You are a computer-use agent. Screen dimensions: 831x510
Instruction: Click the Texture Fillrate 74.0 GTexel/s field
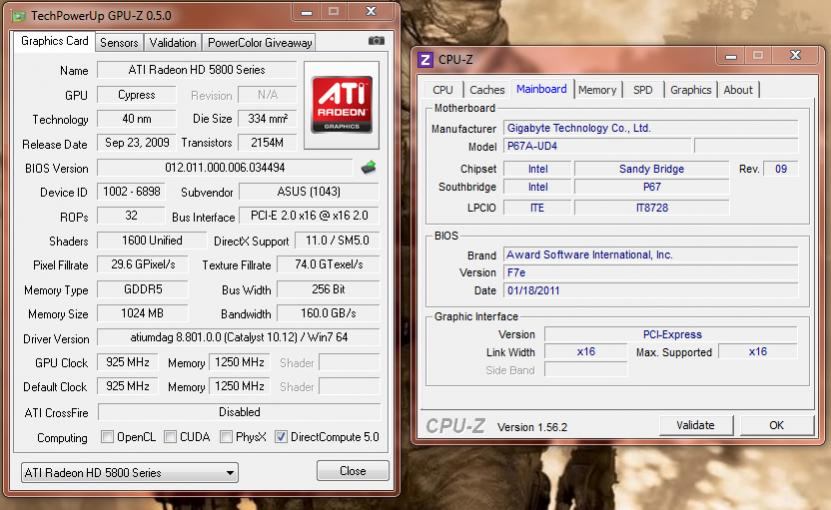click(x=329, y=265)
